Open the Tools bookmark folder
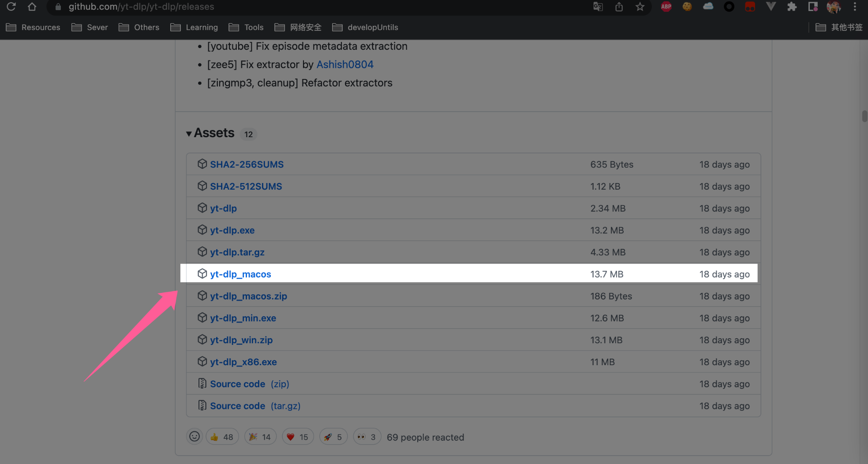Viewport: 868px width, 464px height. click(246, 27)
